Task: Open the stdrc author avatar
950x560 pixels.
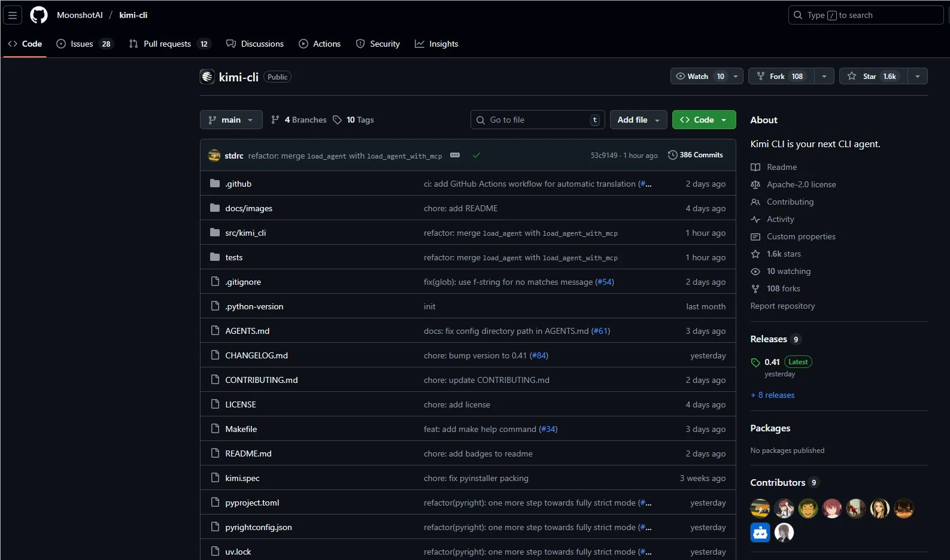Action: click(x=214, y=156)
